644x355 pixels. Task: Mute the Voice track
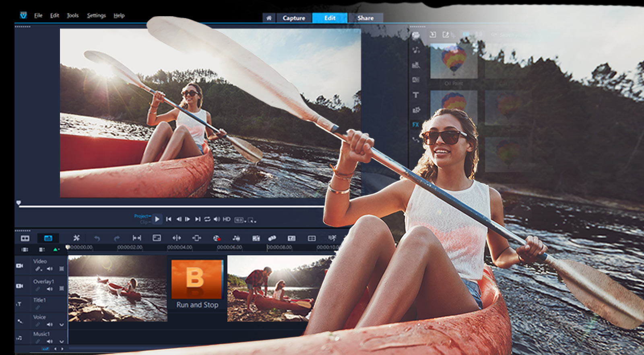point(50,324)
